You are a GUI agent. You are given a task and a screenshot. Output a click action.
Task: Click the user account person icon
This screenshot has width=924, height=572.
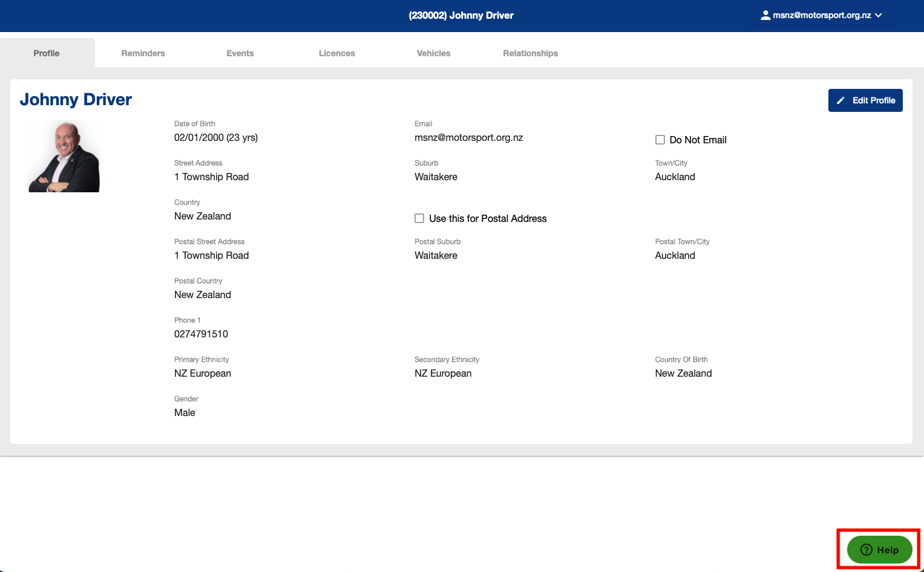[765, 15]
